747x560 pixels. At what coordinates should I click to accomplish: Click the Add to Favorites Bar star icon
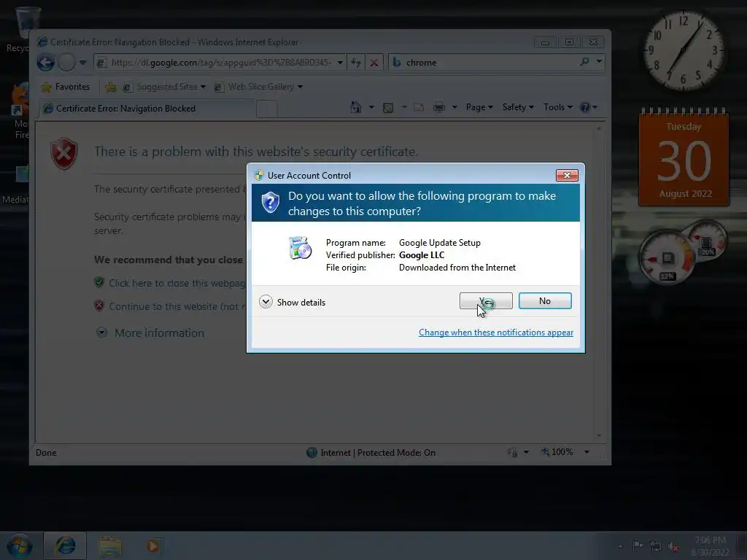coord(111,87)
